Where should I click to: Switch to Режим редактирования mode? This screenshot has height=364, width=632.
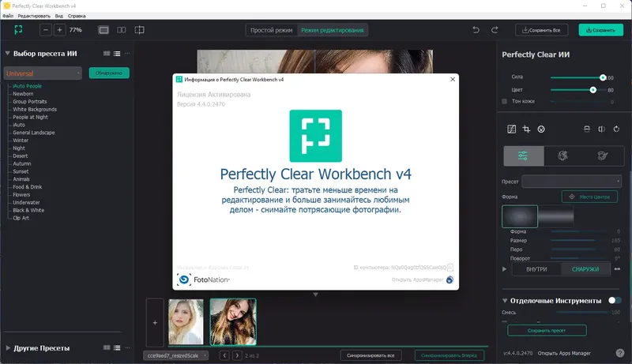332,30
